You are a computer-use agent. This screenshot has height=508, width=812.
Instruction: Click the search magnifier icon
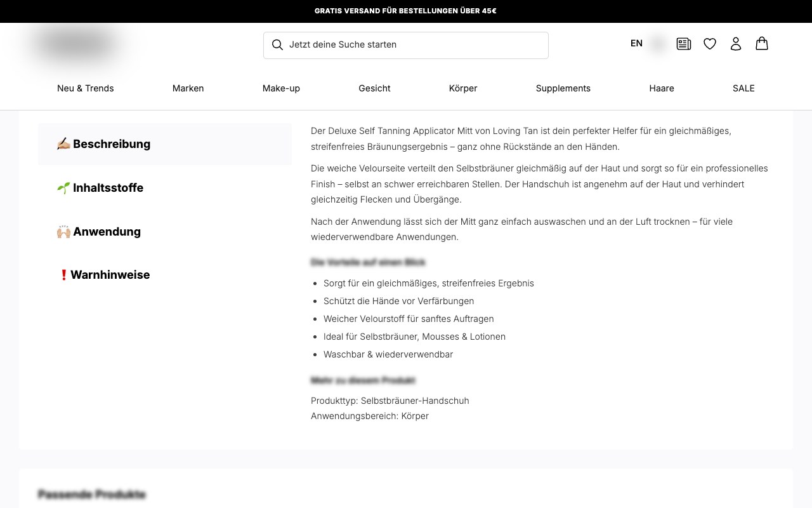tap(277, 44)
